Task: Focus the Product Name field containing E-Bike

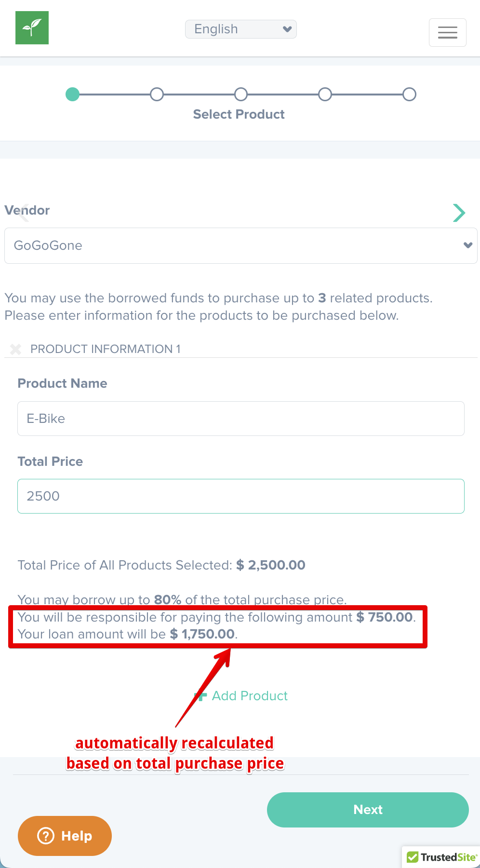Action: [240, 419]
